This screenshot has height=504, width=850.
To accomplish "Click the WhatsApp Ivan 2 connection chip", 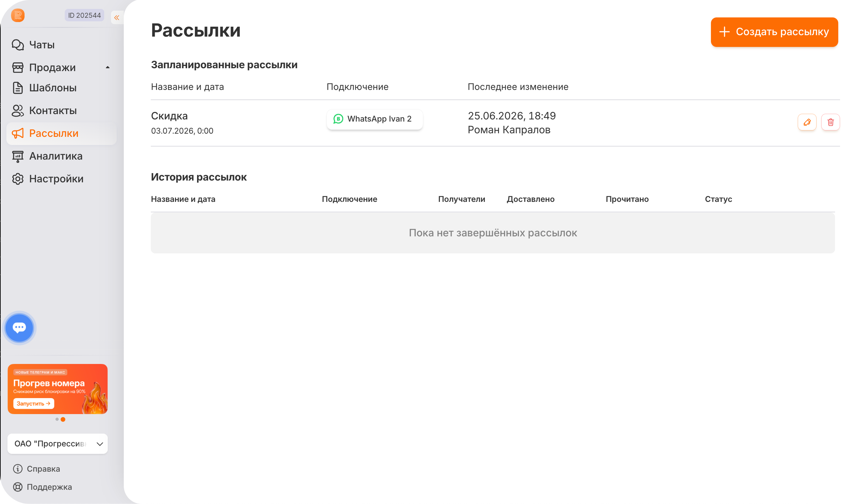I will click(x=374, y=119).
